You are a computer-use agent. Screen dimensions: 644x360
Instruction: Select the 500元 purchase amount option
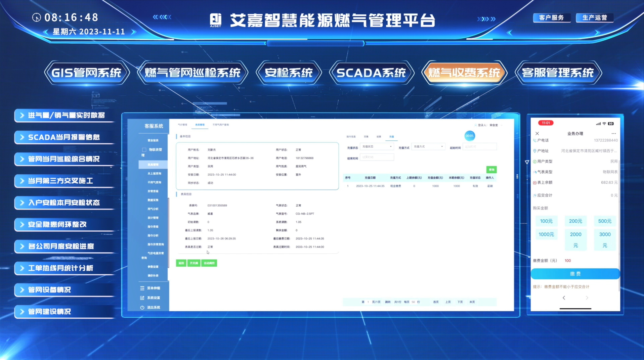tap(604, 221)
